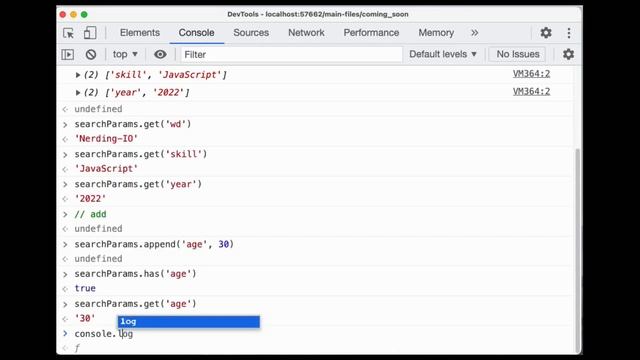The height and width of the screenshot is (360, 640).
Task: Maximize the window with green button
Action: coord(84,14)
